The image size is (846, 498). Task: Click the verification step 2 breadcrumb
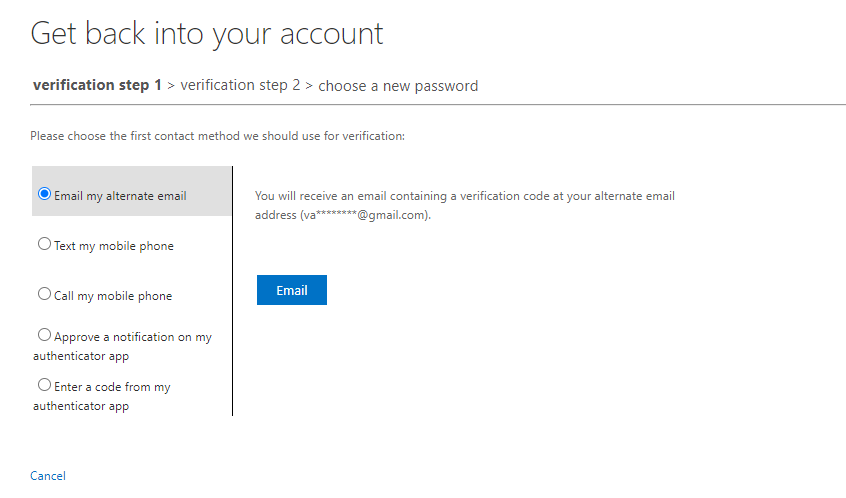click(x=240, y=85)
